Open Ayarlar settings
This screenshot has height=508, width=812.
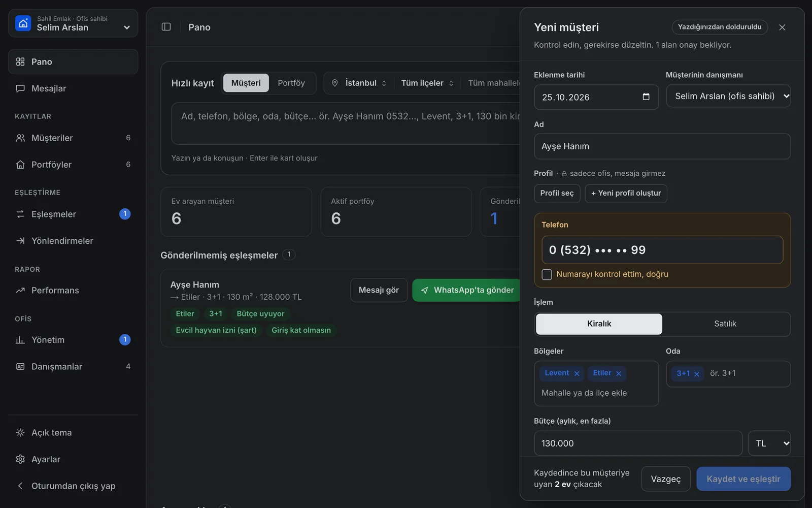click(x=73, y=459)
